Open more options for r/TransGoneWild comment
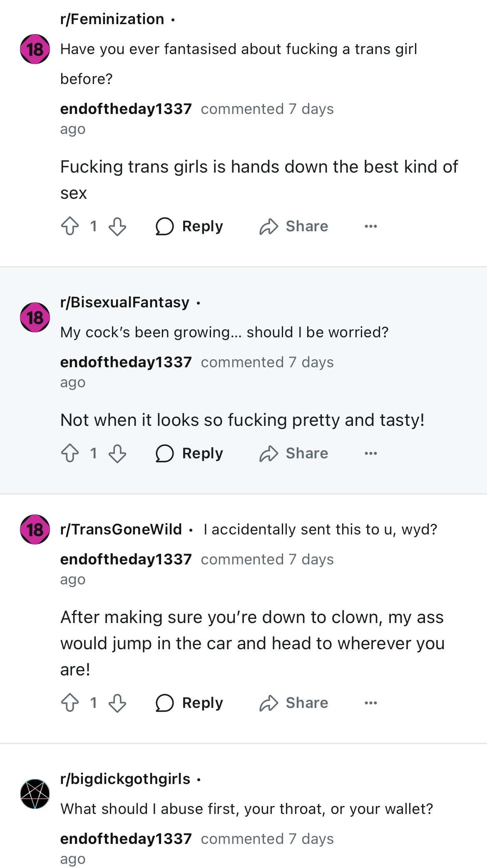 click(370, 703)
